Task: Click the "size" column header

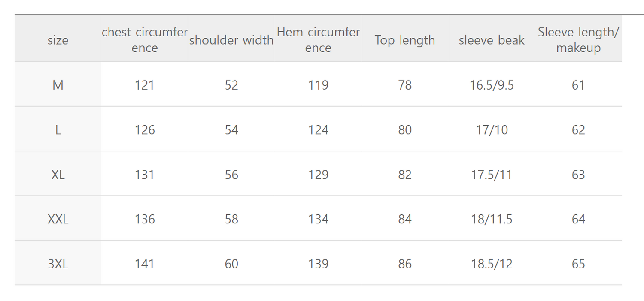Action: [58, 40]
